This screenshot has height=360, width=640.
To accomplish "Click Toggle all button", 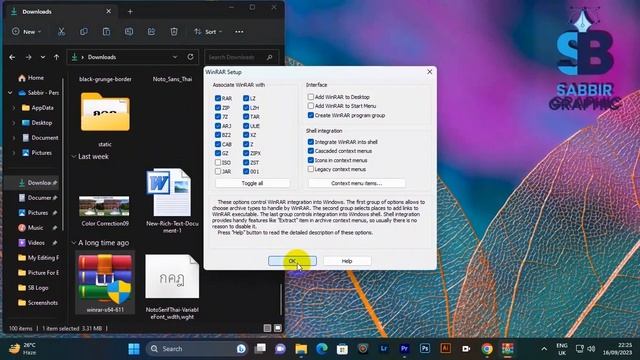I will (252, 183).
